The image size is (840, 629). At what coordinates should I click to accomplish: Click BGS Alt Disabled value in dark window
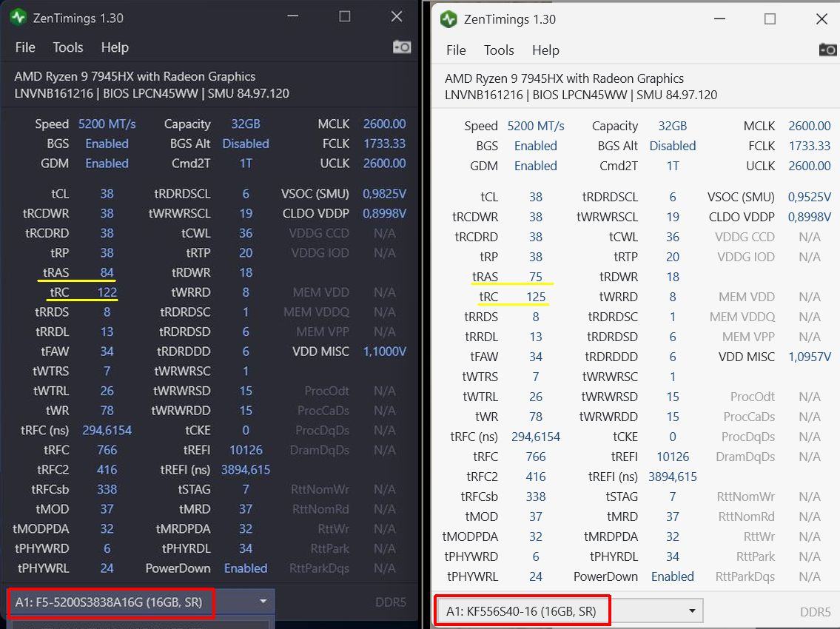pos(246,144)
